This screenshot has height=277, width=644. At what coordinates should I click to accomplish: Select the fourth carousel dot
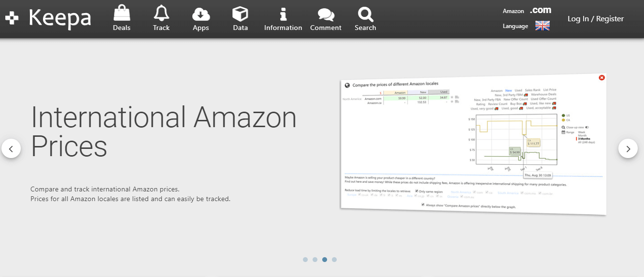(334, 260)
